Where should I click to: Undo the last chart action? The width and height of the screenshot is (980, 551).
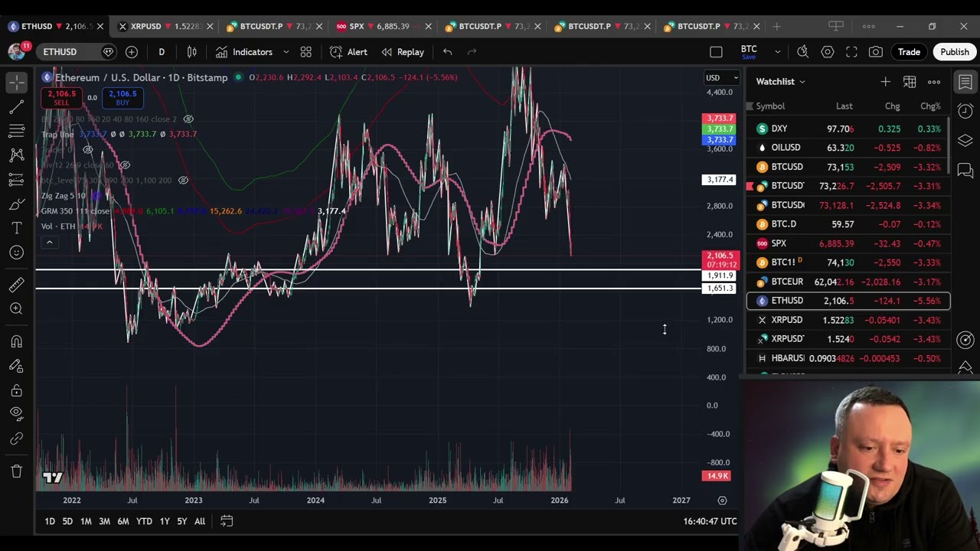[x=448, y=52]
